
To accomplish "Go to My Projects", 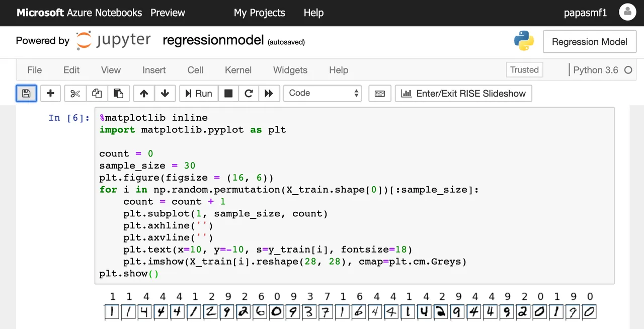I will coord(260,13).
